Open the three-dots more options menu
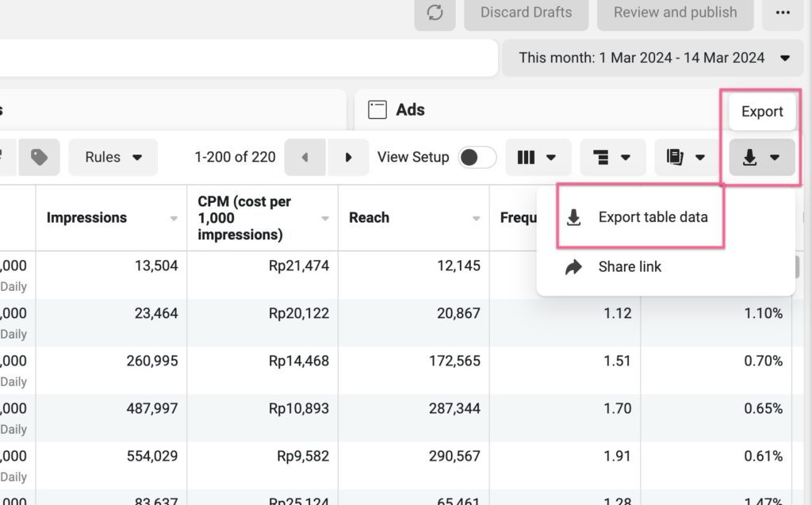Image resolution: width=812 pixels, height=505 pixels. tap(783, 13)
